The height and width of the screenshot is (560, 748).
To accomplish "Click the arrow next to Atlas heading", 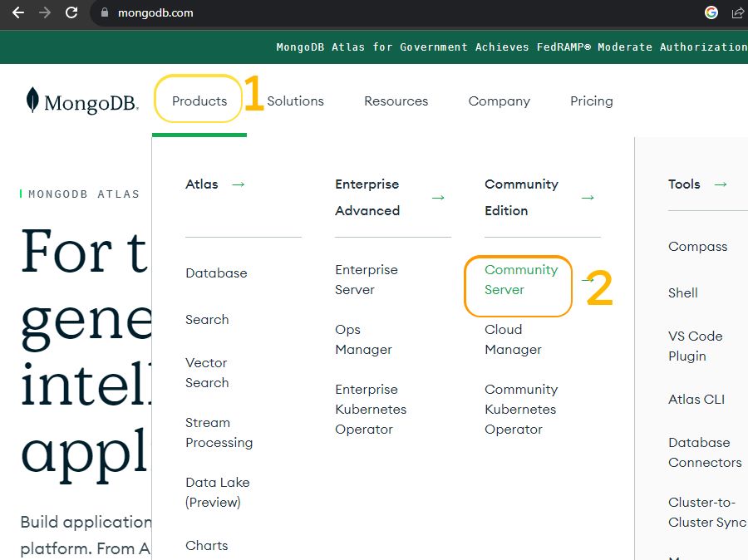I will pos(238,184).
